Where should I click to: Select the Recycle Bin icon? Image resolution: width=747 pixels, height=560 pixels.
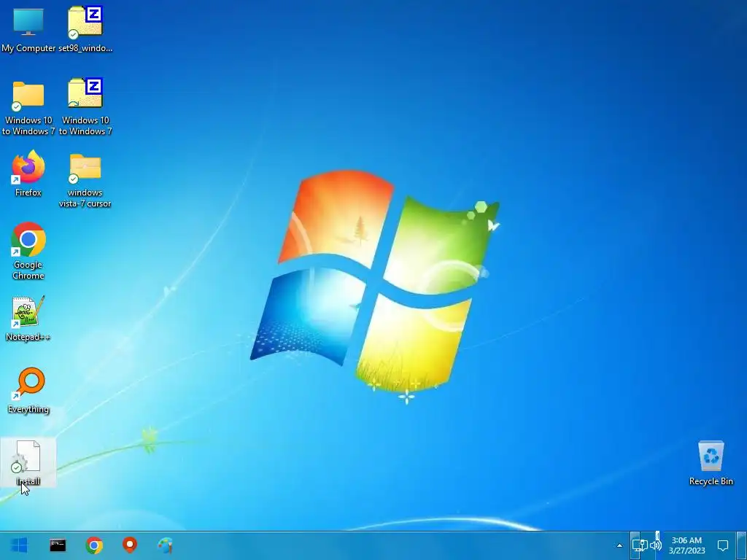(x=711, y=463)
